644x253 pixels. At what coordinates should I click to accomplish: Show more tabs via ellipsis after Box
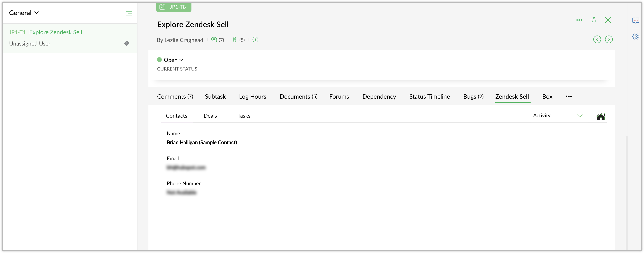click(x=569, y=96)
